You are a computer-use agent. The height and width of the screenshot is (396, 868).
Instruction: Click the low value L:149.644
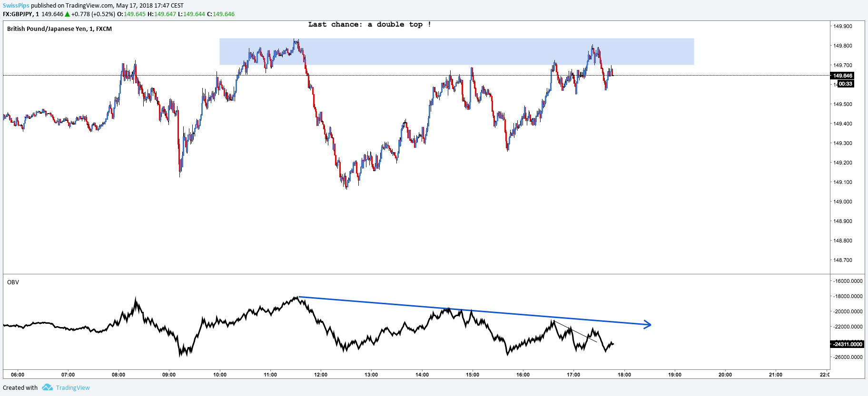[x=191, y=14]
